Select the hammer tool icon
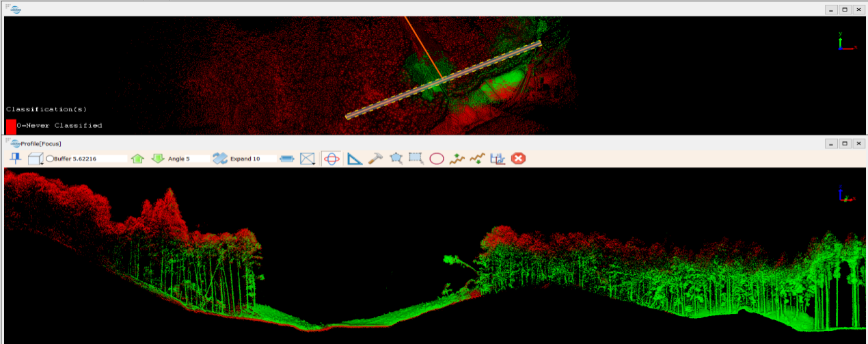This screenshot has width=868, height=344. tap(375, 159)
